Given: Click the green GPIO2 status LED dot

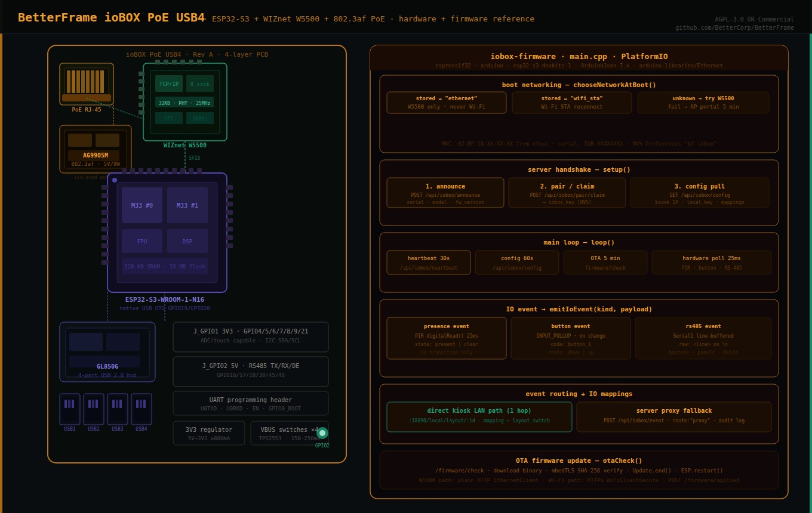Looking at the screenshot, I should (322, 433).
